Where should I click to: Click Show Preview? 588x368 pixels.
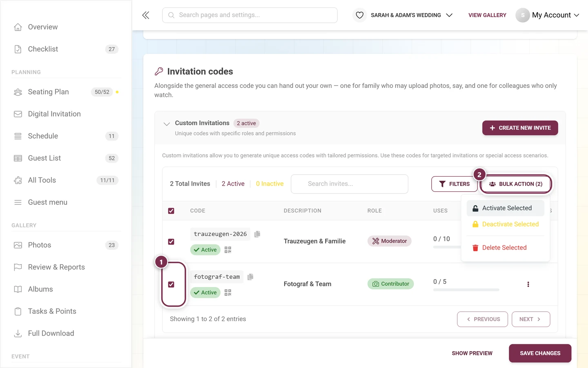pyautogui.click(x=472, y=353)
